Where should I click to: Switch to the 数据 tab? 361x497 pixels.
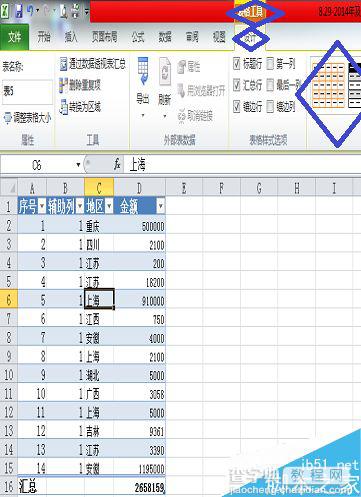point(165,37)
